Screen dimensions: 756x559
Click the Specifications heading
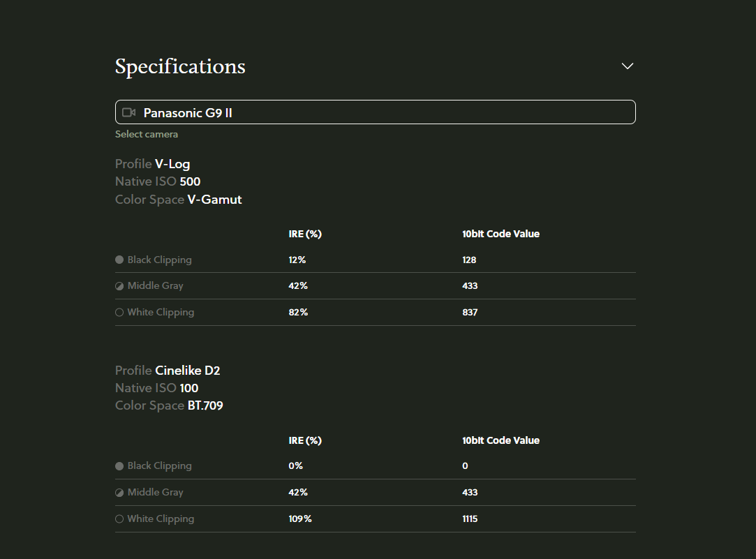[x=180, y=66]
